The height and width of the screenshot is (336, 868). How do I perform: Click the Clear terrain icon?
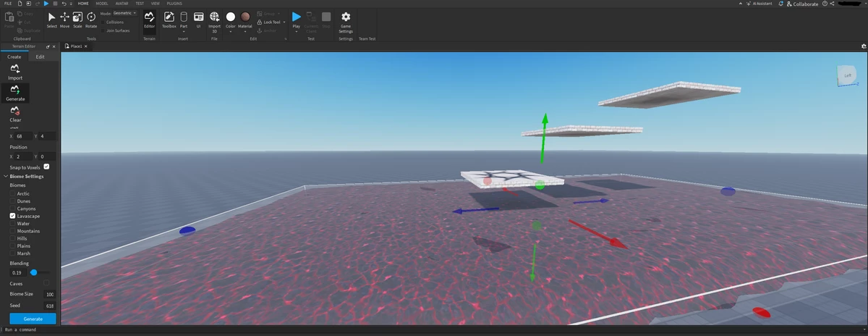pyautogui.click(x=15, y=111)
